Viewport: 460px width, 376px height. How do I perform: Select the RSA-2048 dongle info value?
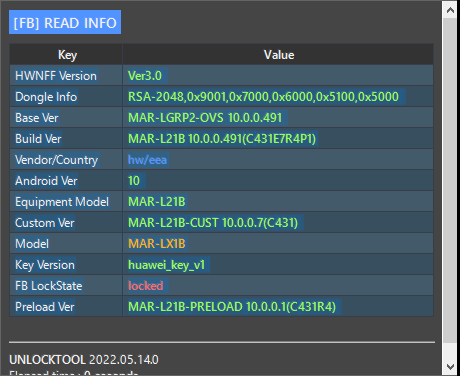(x=263, y=97)
